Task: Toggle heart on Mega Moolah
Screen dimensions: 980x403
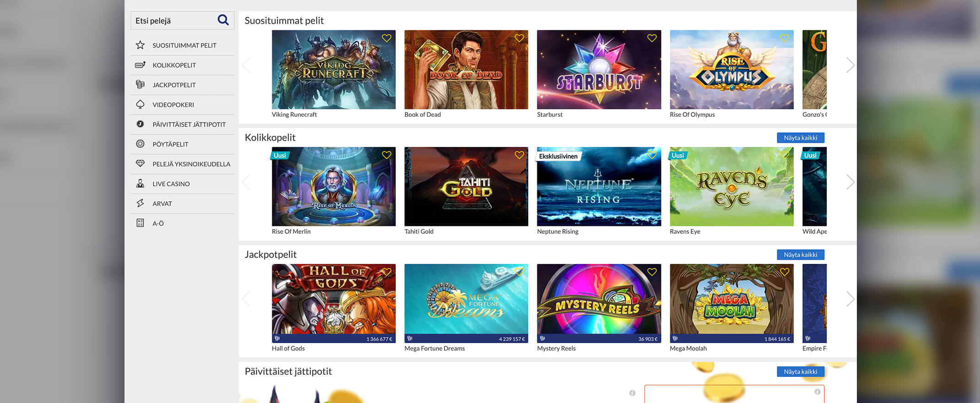Action: pyautogui.click(x=785, y=272)
